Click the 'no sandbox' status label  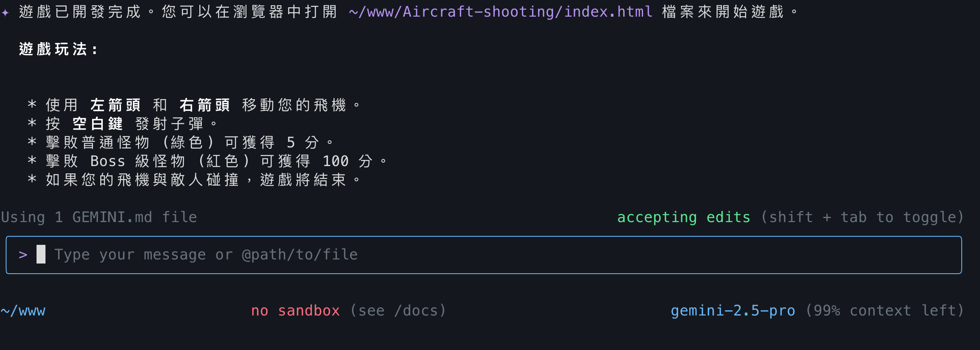[x=295, y=311]
